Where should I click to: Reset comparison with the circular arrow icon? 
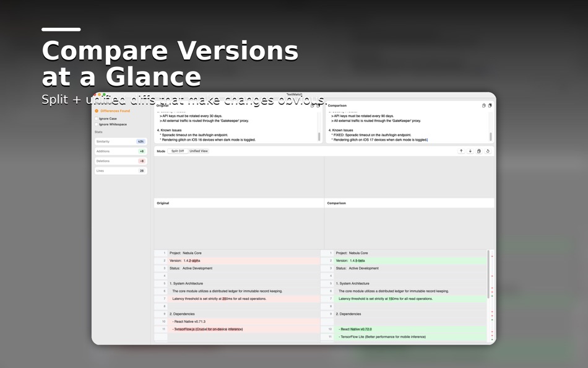click(488, 151)
